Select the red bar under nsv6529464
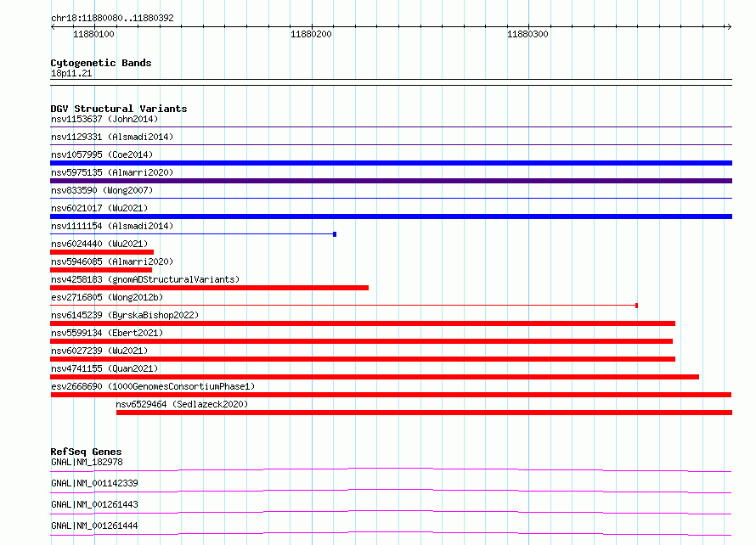Screen dimensions: 756x545 click(424, 413)
